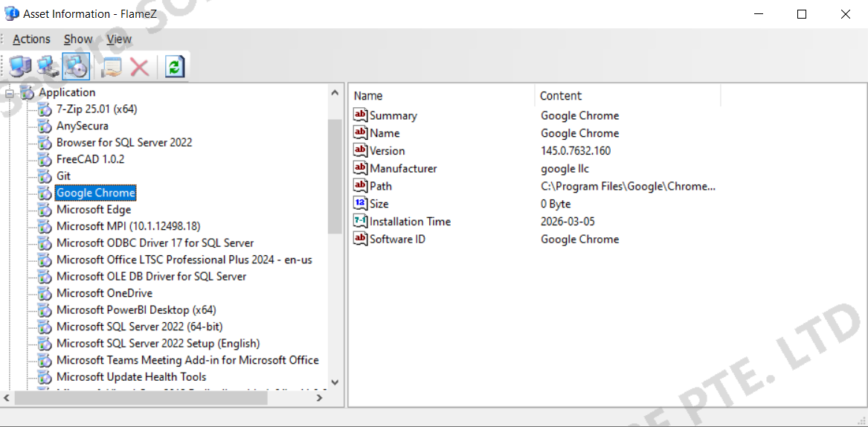
Task: Click the path value C:\Program Files\Google\Chrome...
Action: [x=629, y=186]
